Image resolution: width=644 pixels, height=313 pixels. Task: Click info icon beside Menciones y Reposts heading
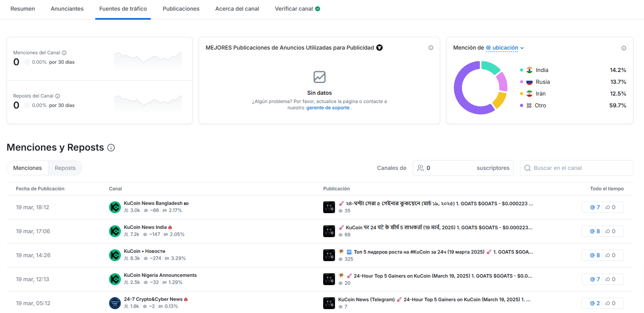tap(111, 148)
